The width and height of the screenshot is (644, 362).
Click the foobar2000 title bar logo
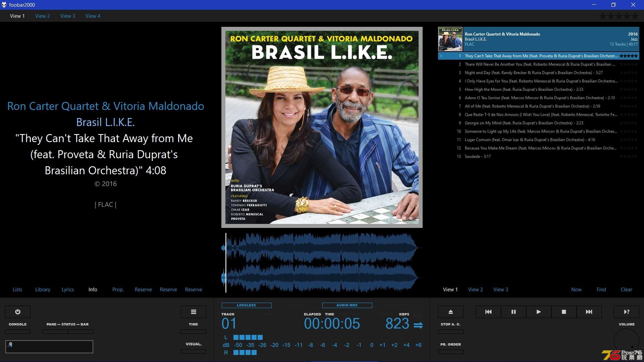(4, 5)
